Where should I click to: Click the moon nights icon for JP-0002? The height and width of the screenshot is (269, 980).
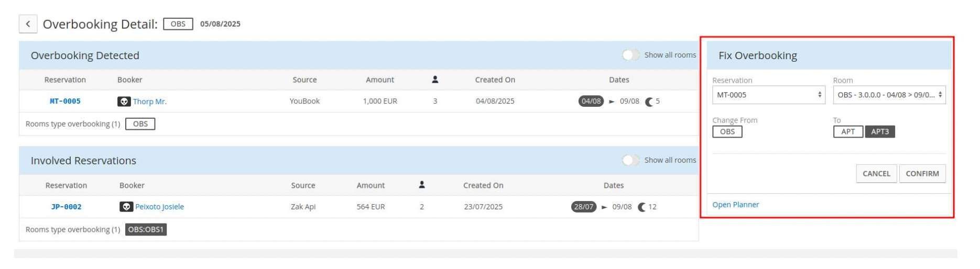[x=641, y=207]
